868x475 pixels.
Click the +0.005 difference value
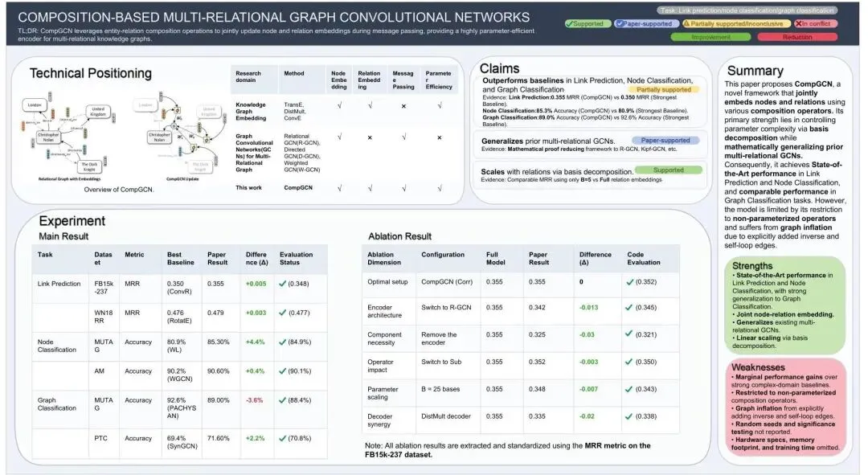pos(256,284)
